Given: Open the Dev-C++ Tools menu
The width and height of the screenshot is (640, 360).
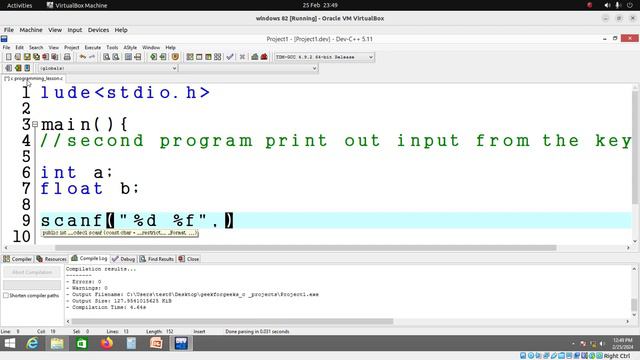Looking at the screenshot, I should pyautogui.click(x=112, y=47).
